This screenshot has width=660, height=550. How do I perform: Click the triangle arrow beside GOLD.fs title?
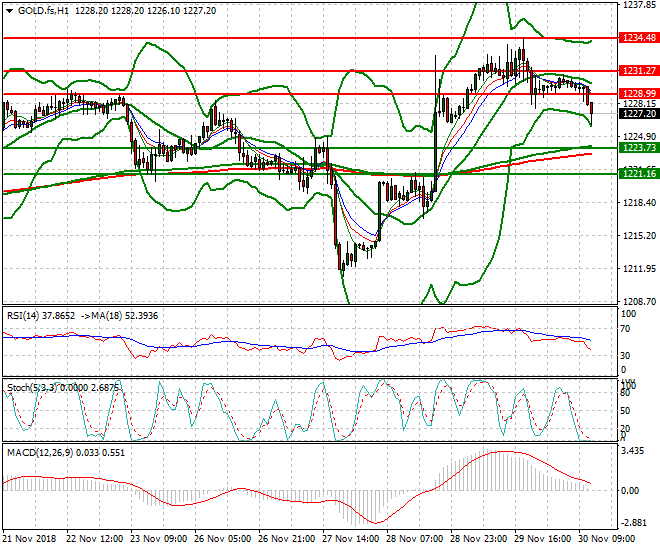click(x=10, y=11)
